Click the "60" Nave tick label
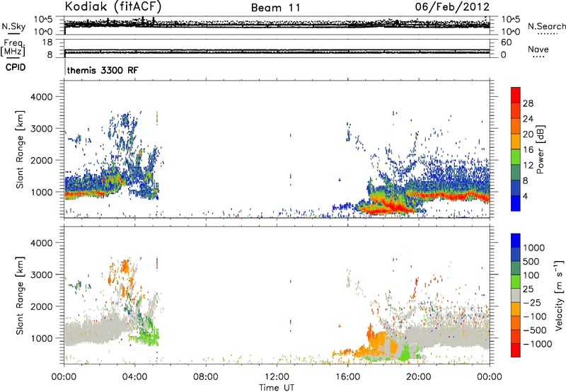 click(507, 42)
